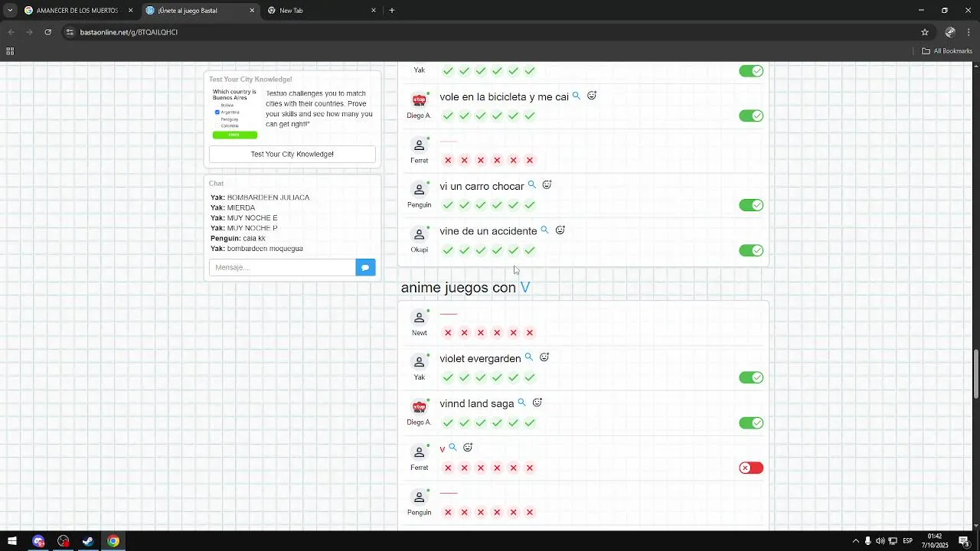Click the page vertical scrollbar thumb

(x=975, y=373)
